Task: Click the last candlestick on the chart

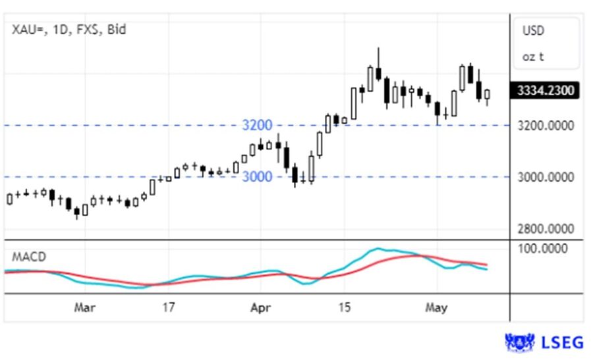Action: [488, 94]
